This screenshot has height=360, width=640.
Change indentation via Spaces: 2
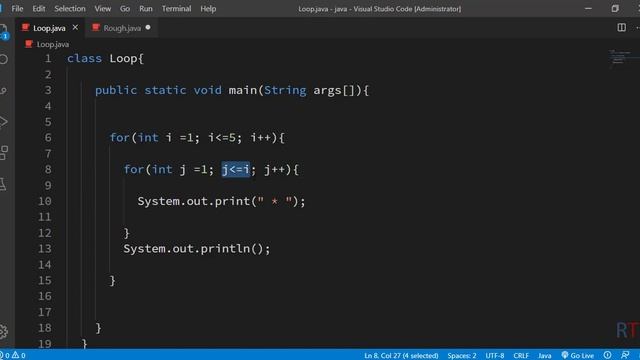click(x=462, y=356)
